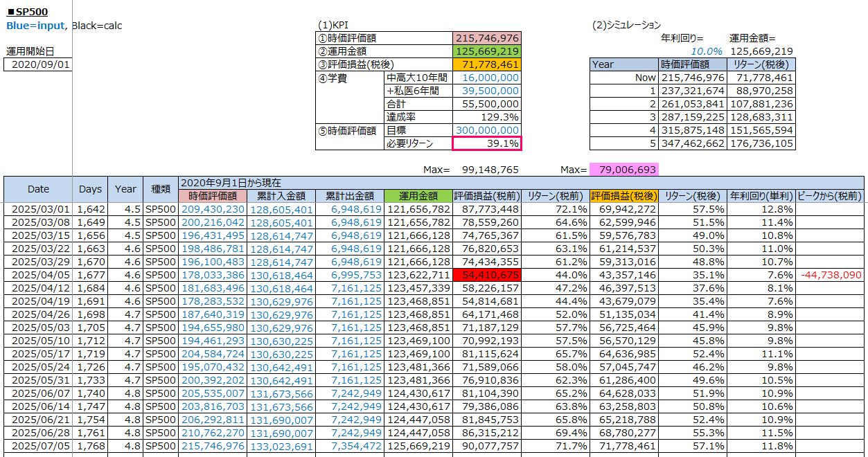Viewport: 868px width, 457px height.
Task: Click the orange KPI 評価損益(税後) value cell
Action: (x=486, y=64)
